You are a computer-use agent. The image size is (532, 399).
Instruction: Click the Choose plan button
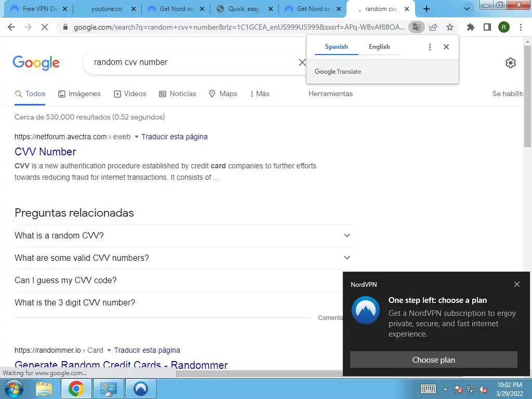pyautogui.click(x=434, y=360)
